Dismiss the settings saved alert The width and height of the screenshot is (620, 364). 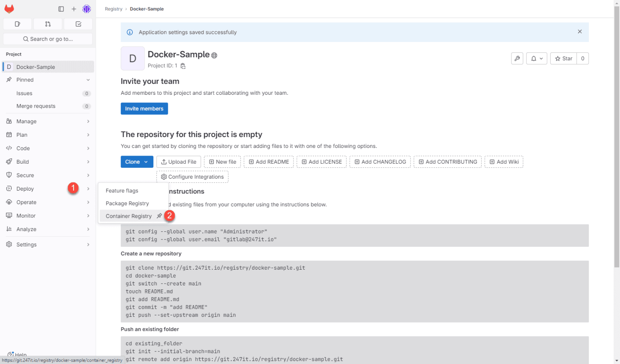click(580, 32)
